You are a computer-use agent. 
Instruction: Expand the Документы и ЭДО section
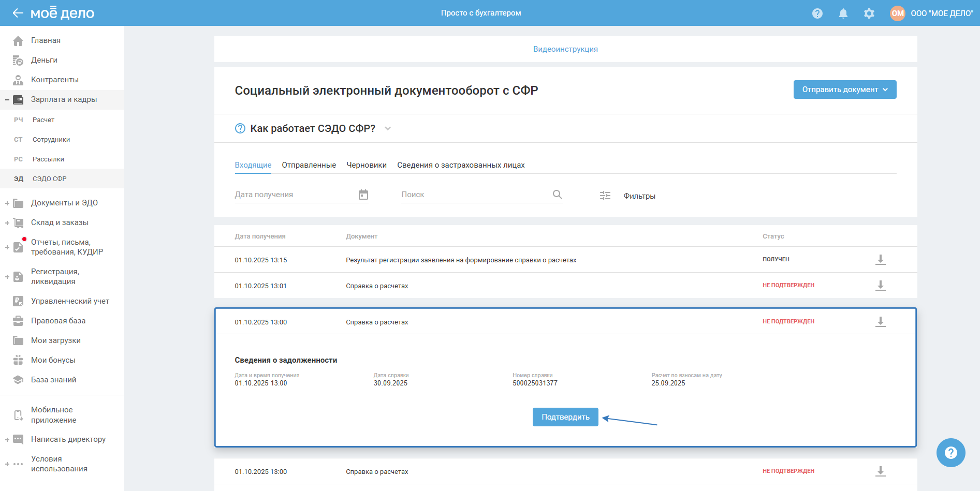[x=7, y=203]
